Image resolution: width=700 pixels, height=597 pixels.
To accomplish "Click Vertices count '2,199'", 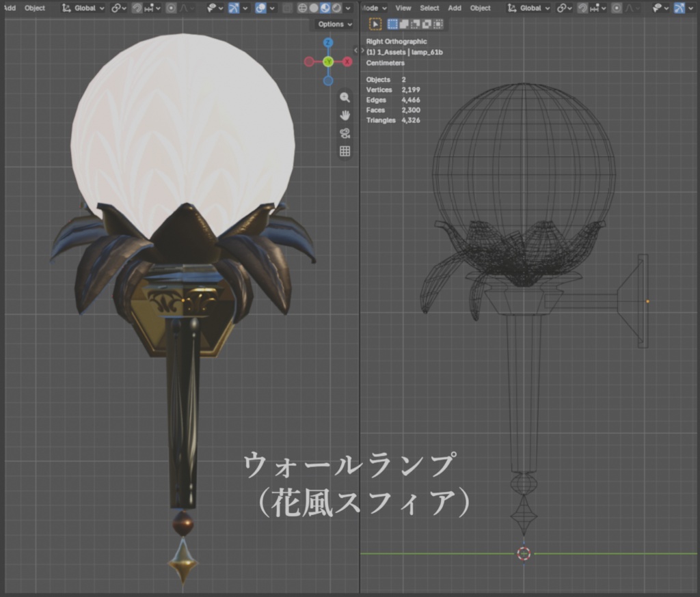I will click(x=411, y=89).
